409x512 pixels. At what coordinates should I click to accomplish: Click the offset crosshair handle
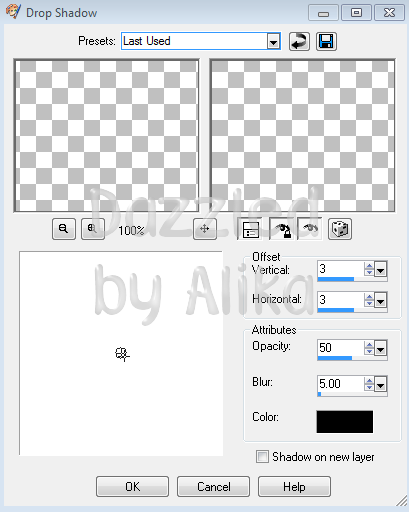tap(122, 354)
